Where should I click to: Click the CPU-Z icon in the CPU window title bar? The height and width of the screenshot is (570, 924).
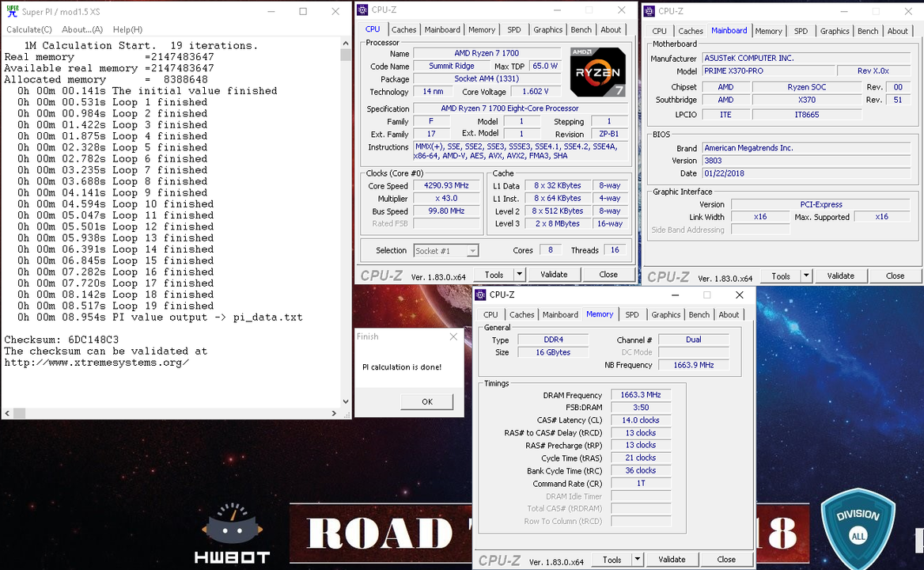362,9
